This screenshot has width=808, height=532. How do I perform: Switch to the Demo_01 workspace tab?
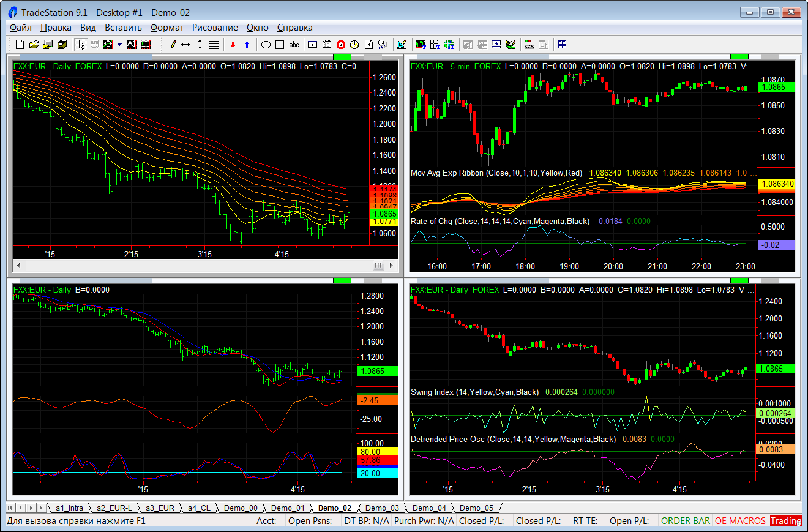tap(288, 508)
